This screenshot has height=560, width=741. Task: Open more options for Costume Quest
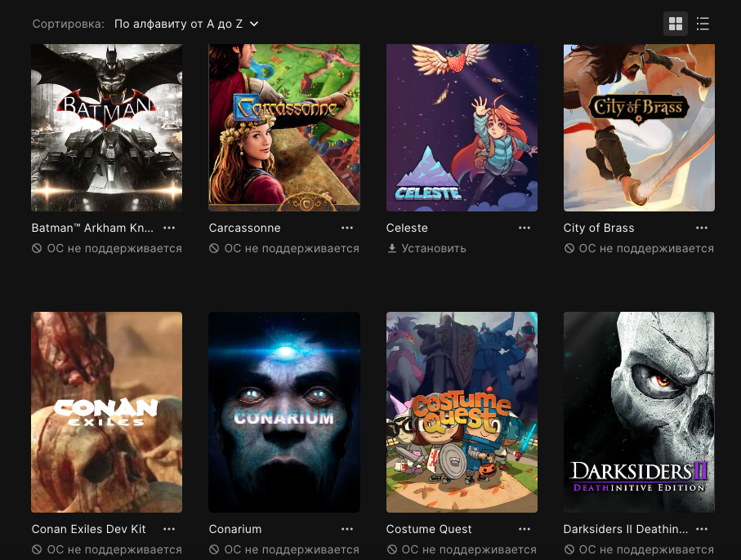point(524,529)
